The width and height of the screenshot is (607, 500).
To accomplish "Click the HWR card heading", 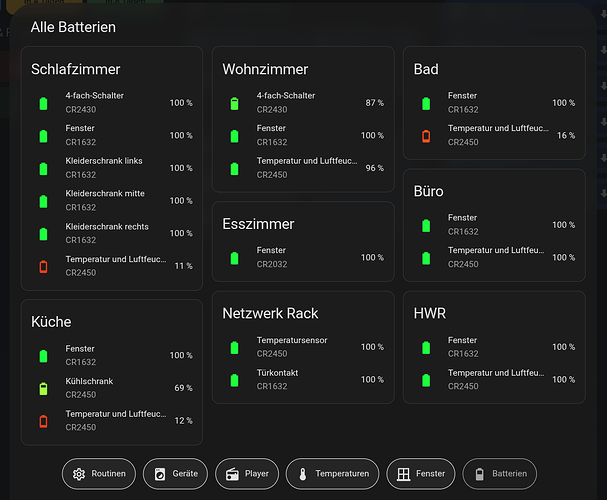I will (430, 313).
